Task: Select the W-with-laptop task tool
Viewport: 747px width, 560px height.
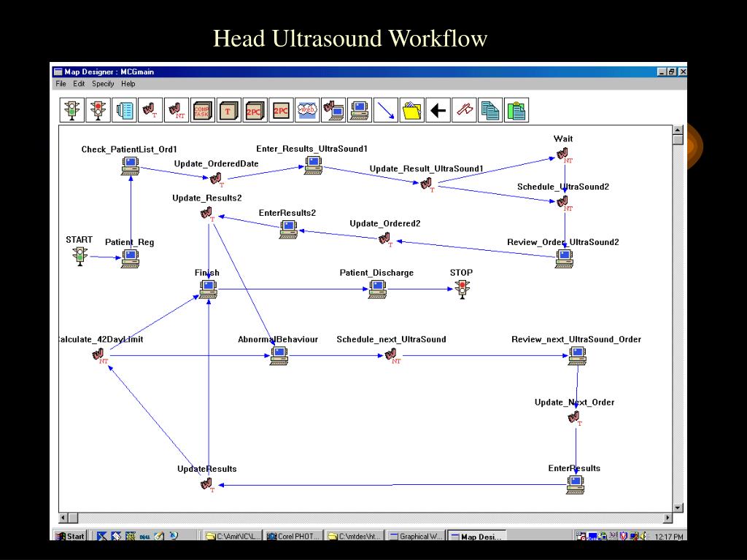Action: [333, 110]
